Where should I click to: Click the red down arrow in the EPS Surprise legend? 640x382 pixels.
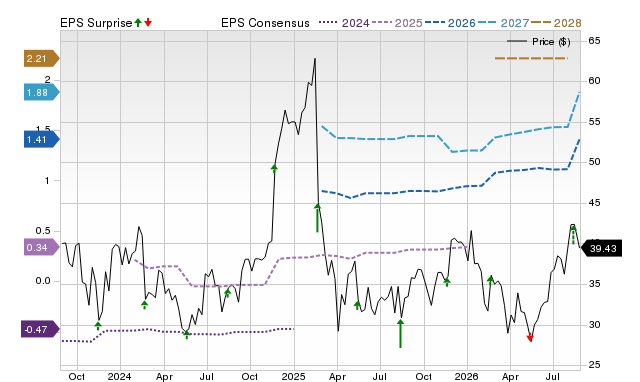148,23
